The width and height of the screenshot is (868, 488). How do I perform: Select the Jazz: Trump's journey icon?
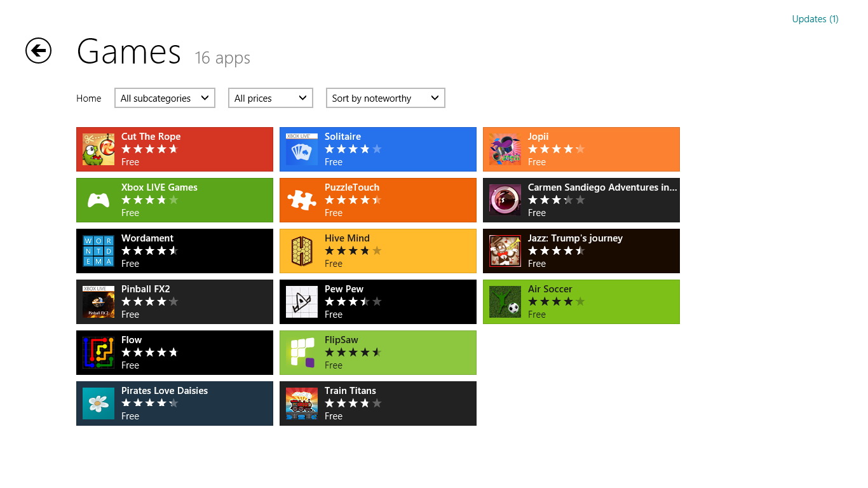[505, 251]
